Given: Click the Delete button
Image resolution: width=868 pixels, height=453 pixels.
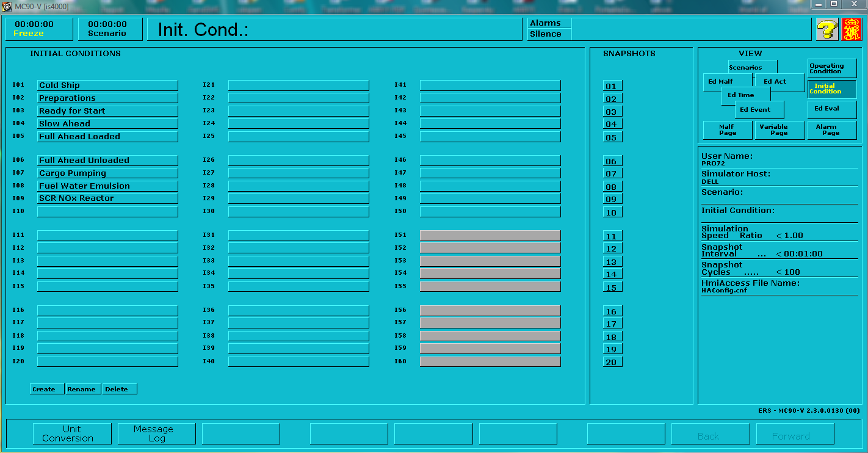Looking at the screenshot, I should click(x=119, y=389).
